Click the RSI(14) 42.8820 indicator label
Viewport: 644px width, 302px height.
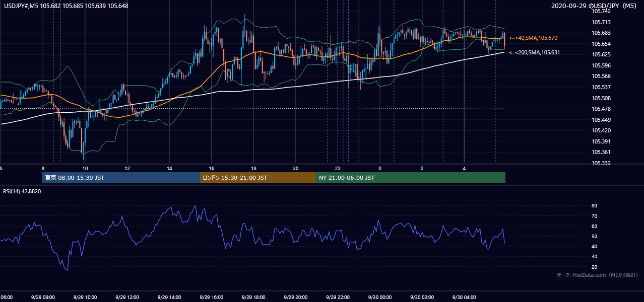22,191
